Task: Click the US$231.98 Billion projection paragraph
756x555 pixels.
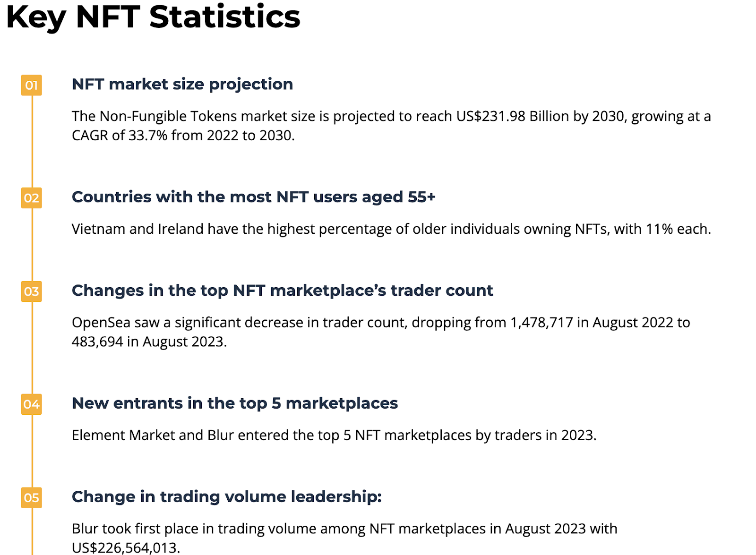Action: coord(391,126)
